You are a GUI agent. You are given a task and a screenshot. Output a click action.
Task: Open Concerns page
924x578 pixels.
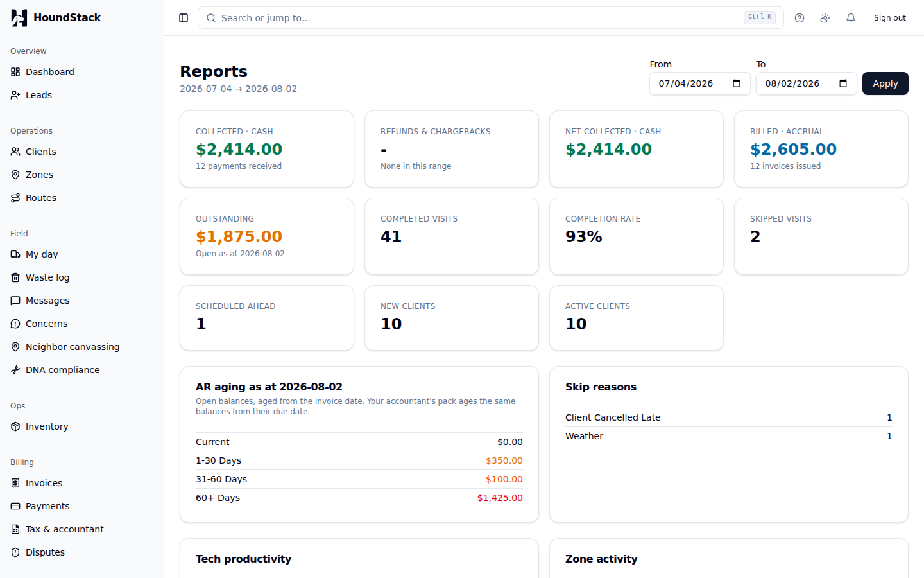(81, 324)
